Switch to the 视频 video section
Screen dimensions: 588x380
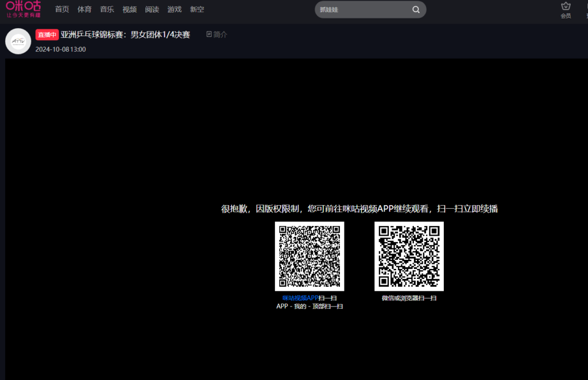tap(129, 9)
